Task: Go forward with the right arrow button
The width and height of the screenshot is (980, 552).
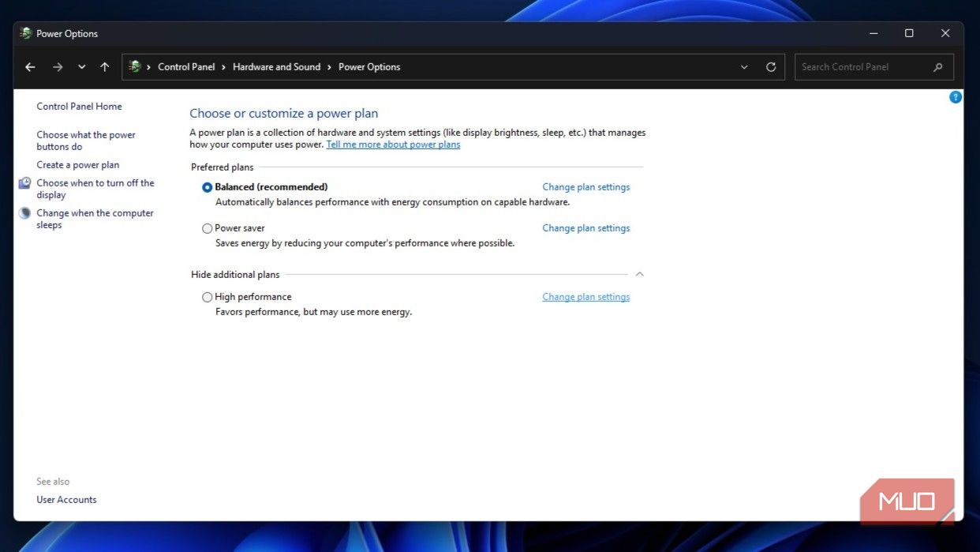Action: [x=58, y=67]
